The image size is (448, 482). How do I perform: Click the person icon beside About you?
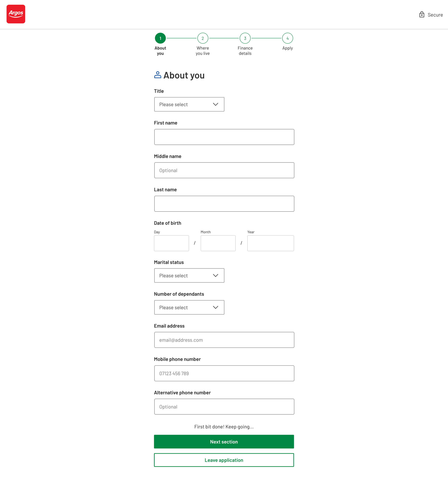click(158, 75)
